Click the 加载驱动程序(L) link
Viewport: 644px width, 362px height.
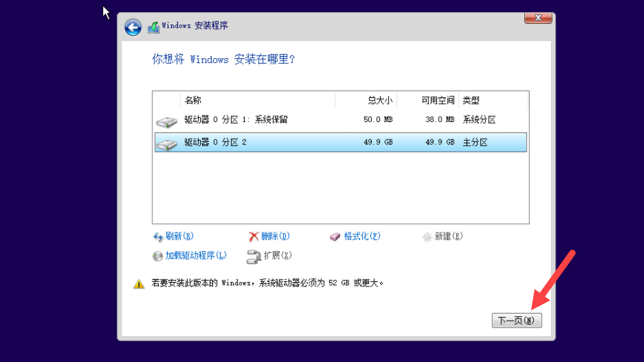196,256
